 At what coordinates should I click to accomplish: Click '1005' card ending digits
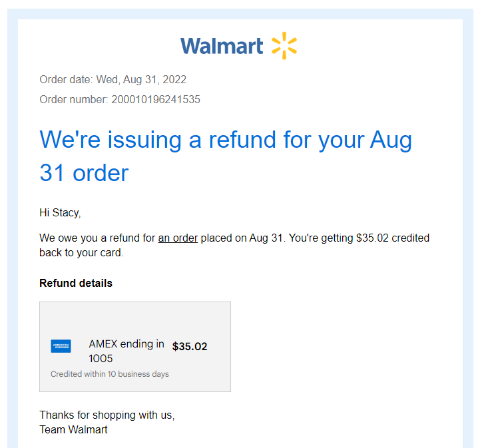[x=101, y=358]
